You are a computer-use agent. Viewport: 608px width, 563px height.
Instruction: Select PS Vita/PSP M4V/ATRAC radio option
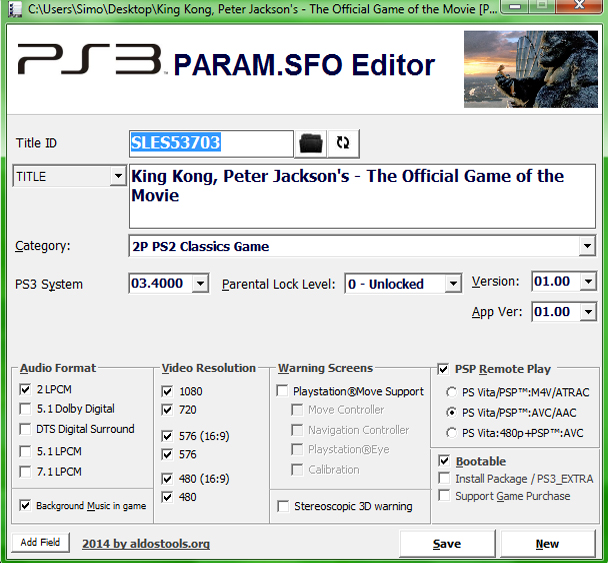452,392
